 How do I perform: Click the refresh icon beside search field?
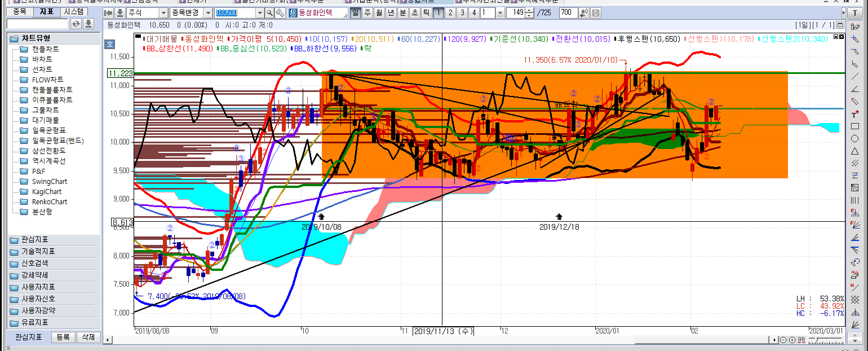pyautogui.click(x=76, y=24)
